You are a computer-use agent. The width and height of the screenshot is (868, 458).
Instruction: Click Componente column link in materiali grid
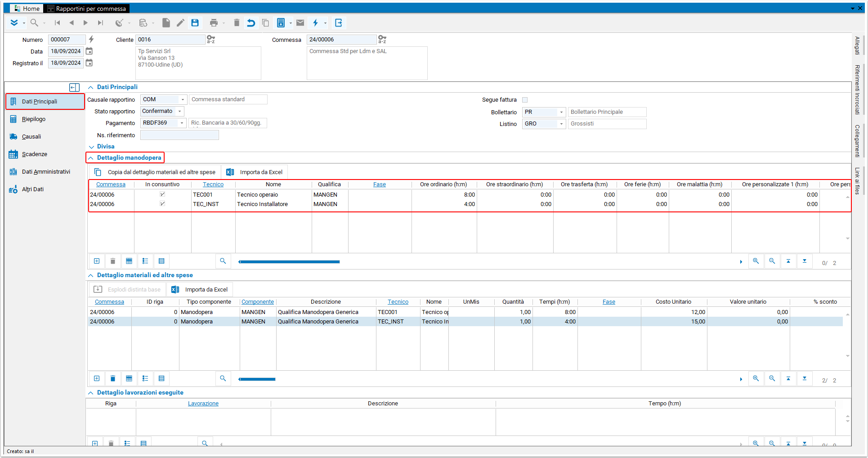(x=258, y=302)
